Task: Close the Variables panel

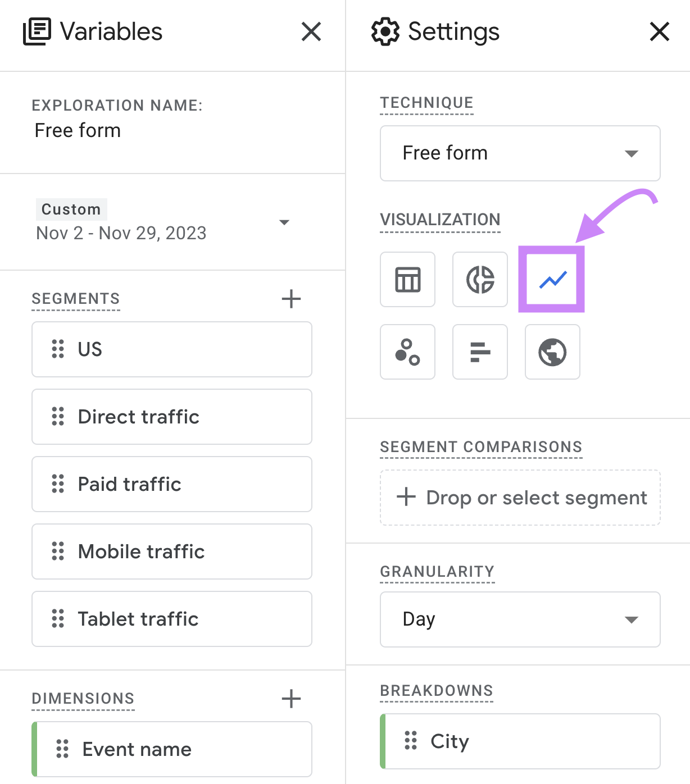Action: pos(311,32)
